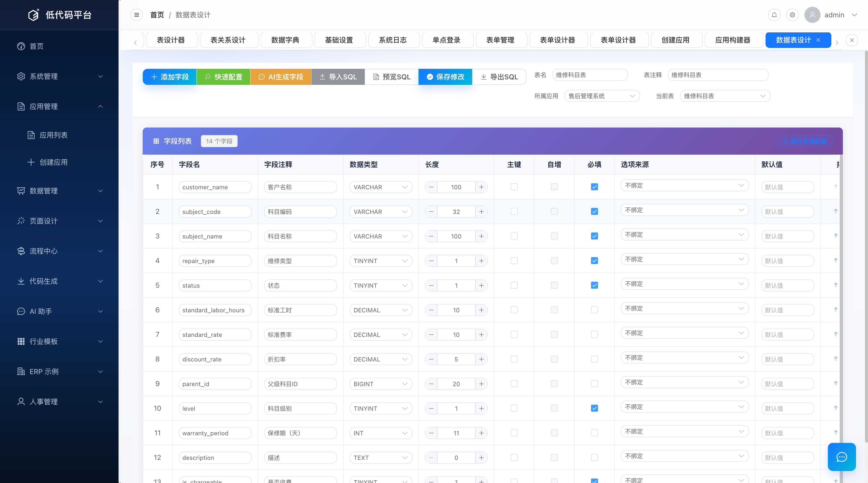Increase description length with plus
Screen dimensions: 868x483
point(481,457)
